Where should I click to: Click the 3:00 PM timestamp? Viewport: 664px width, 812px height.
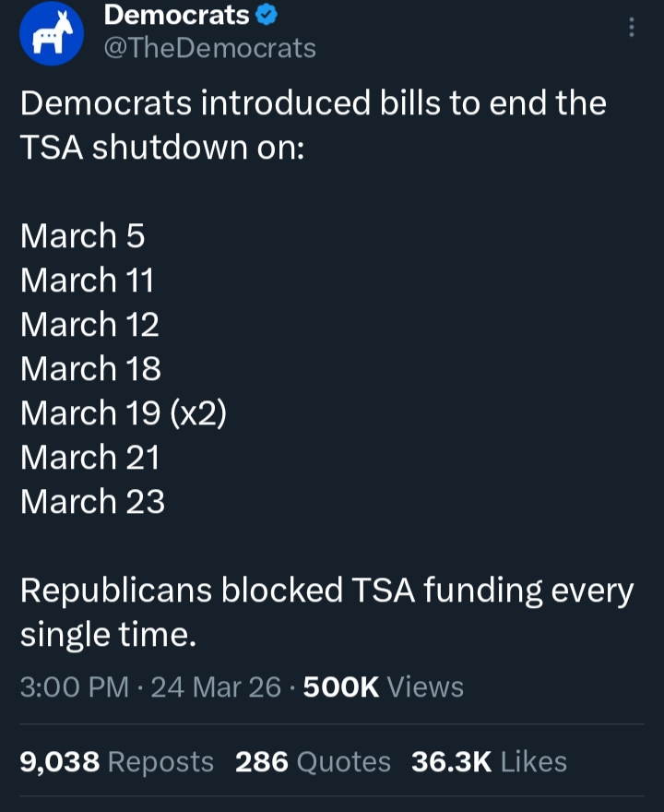click(x=74, y=687)
